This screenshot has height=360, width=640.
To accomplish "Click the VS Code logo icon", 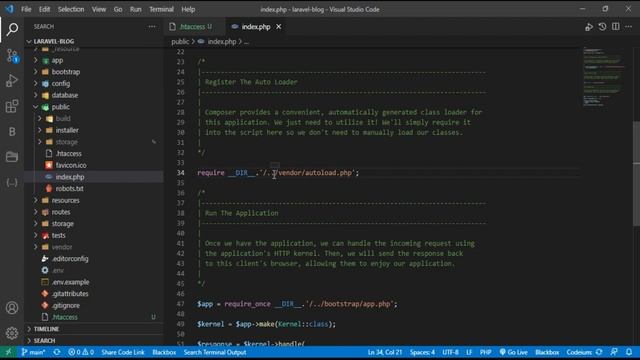I will 9,9.
